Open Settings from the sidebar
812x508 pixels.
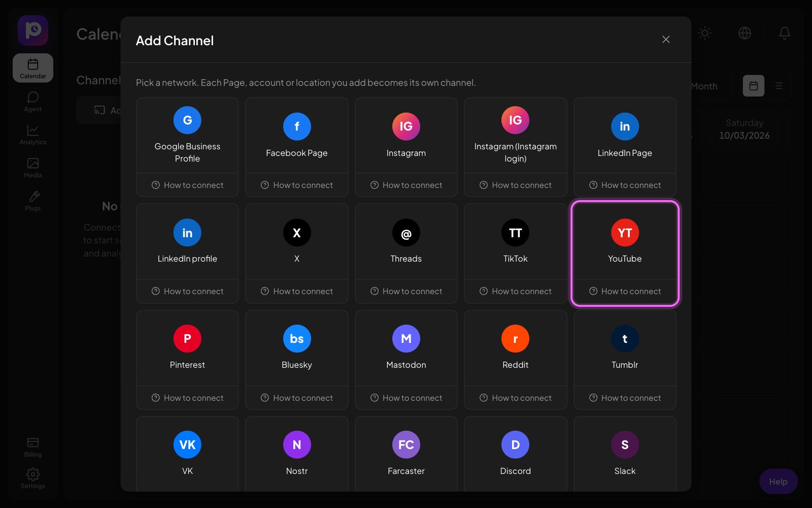(x=33, y=479)
